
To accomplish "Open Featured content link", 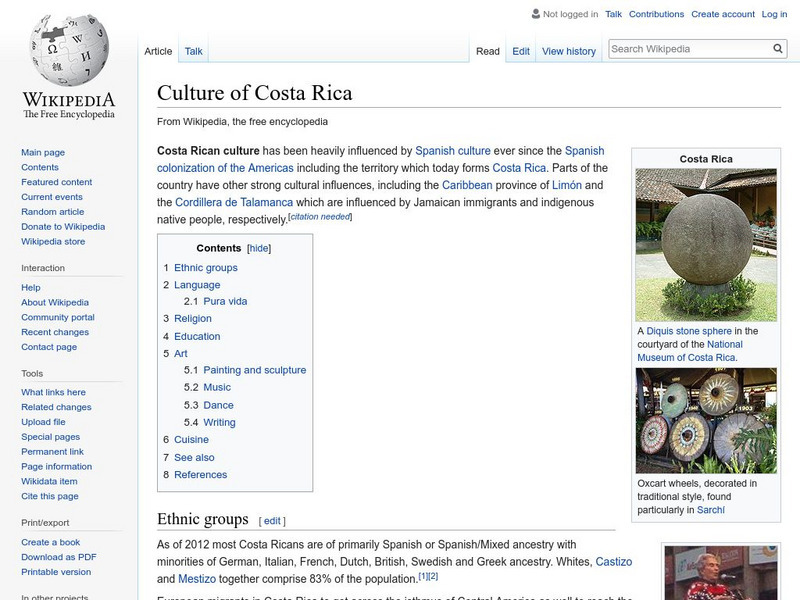I will click(x=57, y=182).
